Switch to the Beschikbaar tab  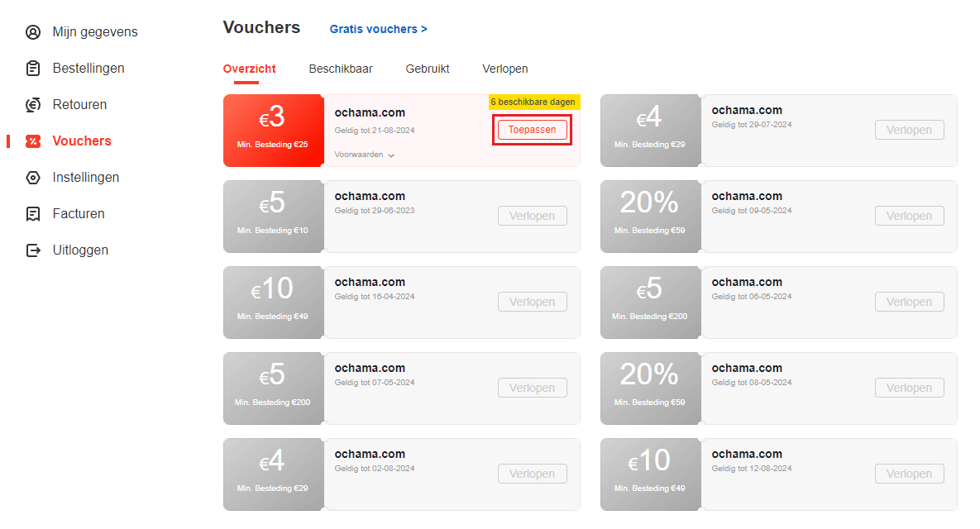[x=341, y=69]
